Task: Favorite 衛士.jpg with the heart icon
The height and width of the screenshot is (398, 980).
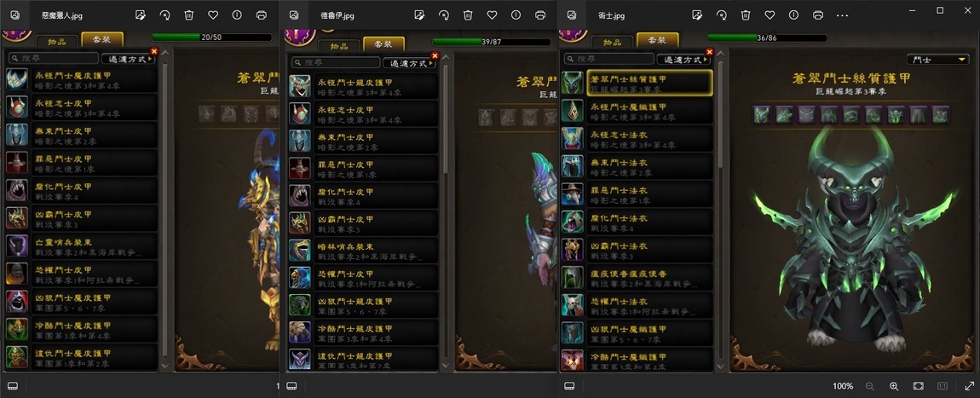Action: [x=770, y=15]
